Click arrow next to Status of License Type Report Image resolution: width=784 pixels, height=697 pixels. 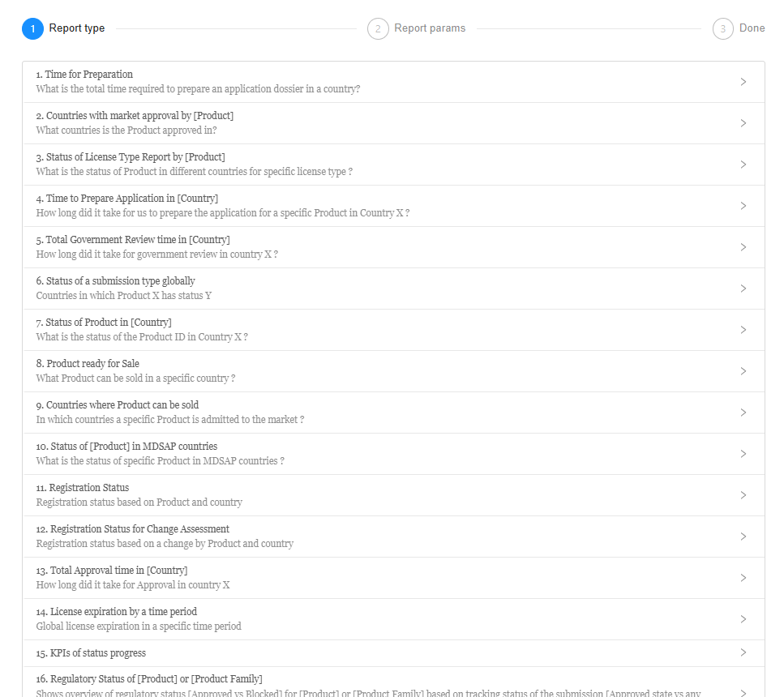[743, 165]
